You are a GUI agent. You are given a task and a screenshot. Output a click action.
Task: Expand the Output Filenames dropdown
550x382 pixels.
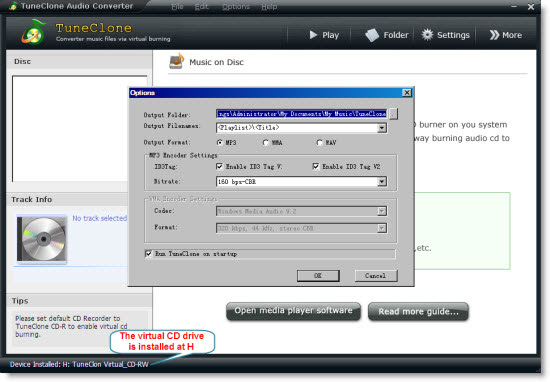pos(382,128)
